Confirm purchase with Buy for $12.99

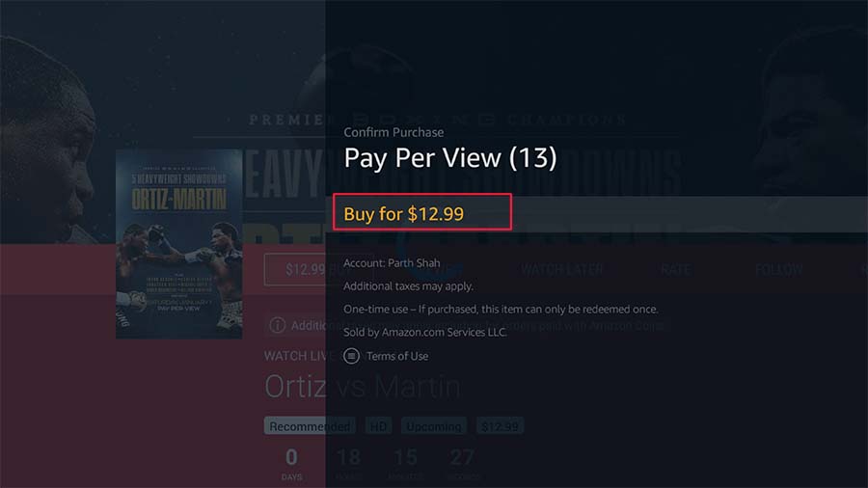point(421,212)
